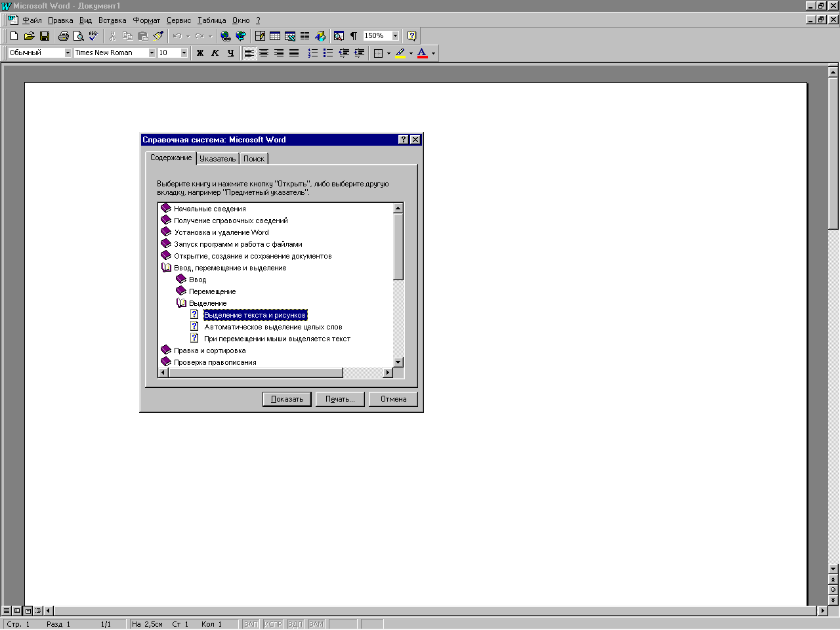This screenshot has height=630, width=840.
Task: Open the Document Map icon
Action: coord(339,36)
